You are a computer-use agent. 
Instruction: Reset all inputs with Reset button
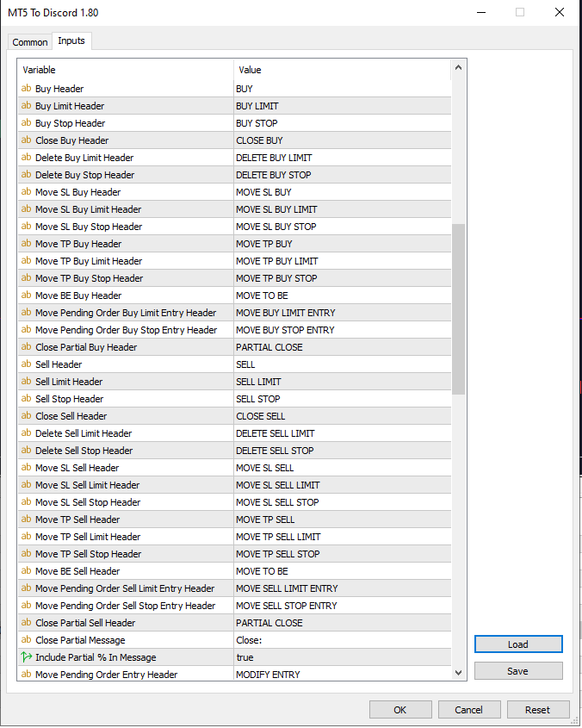click(x=537, y=710)
